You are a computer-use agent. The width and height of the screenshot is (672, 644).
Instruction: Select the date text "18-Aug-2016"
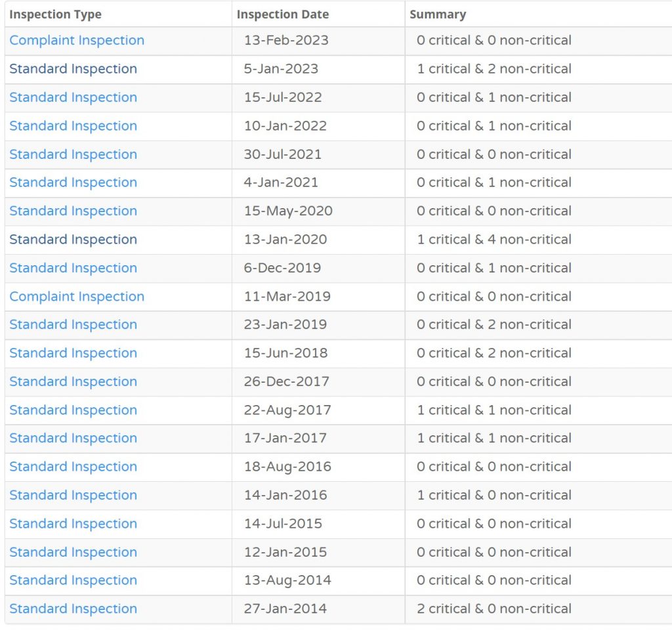(x=287, y=467)
